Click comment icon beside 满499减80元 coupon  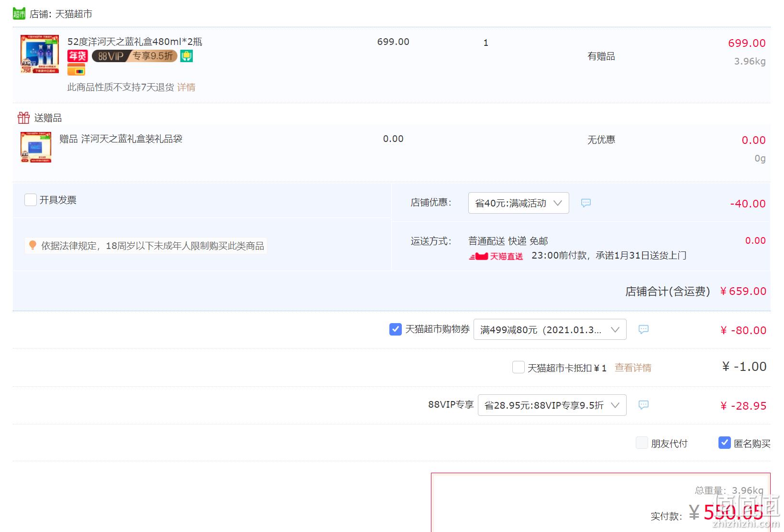tap(643, 329)
